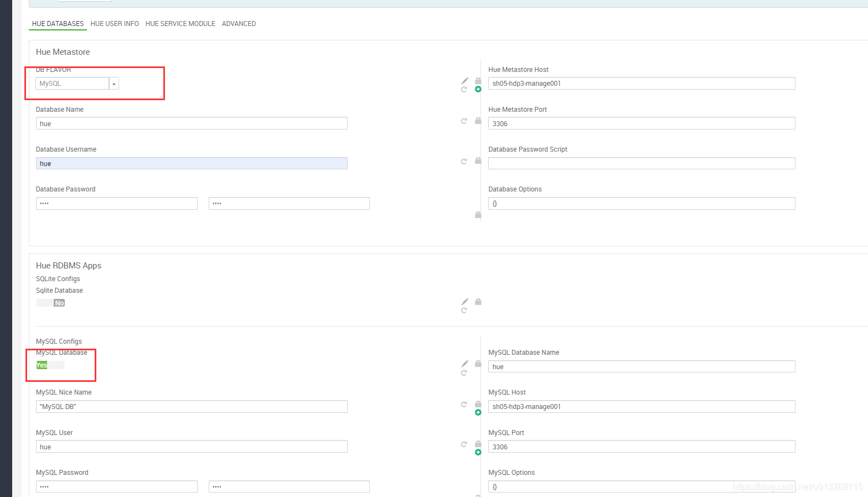This screenshot has width=868, height=497.
Task: Click the lock icon in the DB FLAVOR row
Action: 478,81
